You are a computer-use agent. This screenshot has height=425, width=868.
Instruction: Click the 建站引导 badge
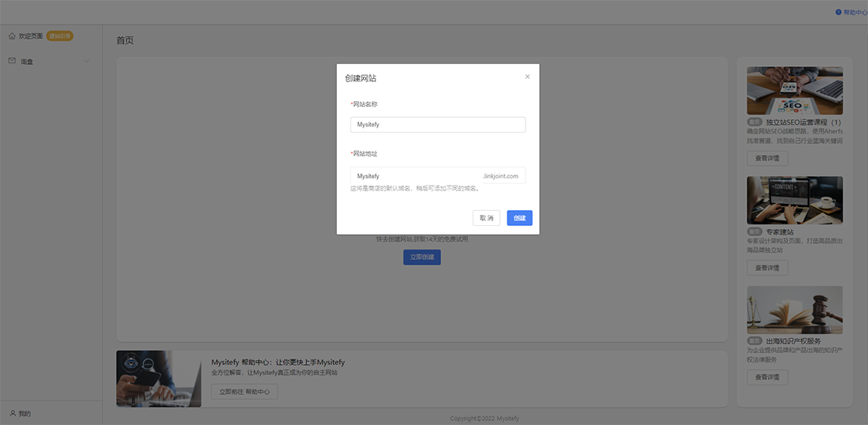tap(60, 36)
